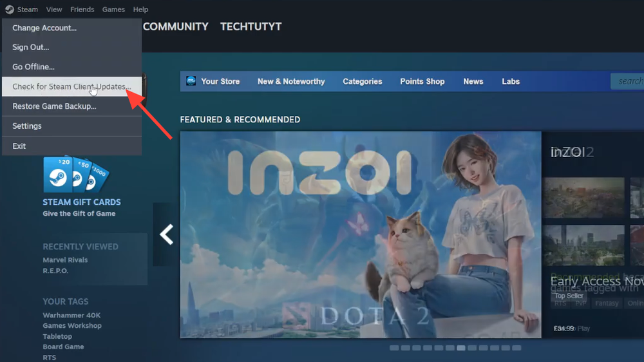Select the first carousel pagination dot
This screenshot has height=362, width=644.
pos(394,348)
